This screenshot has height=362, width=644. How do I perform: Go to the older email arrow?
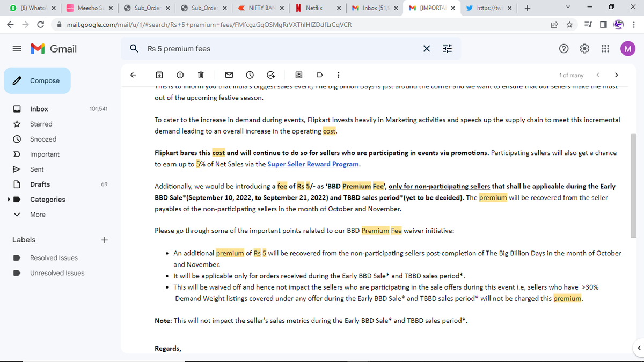pos(616,75)
